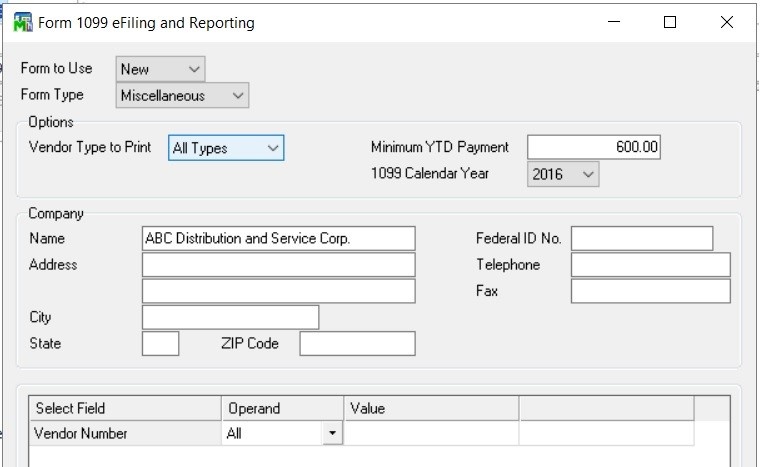
Task: Expand the Form Type Miscellaneous dropdown
Action: tap(181, 96)
